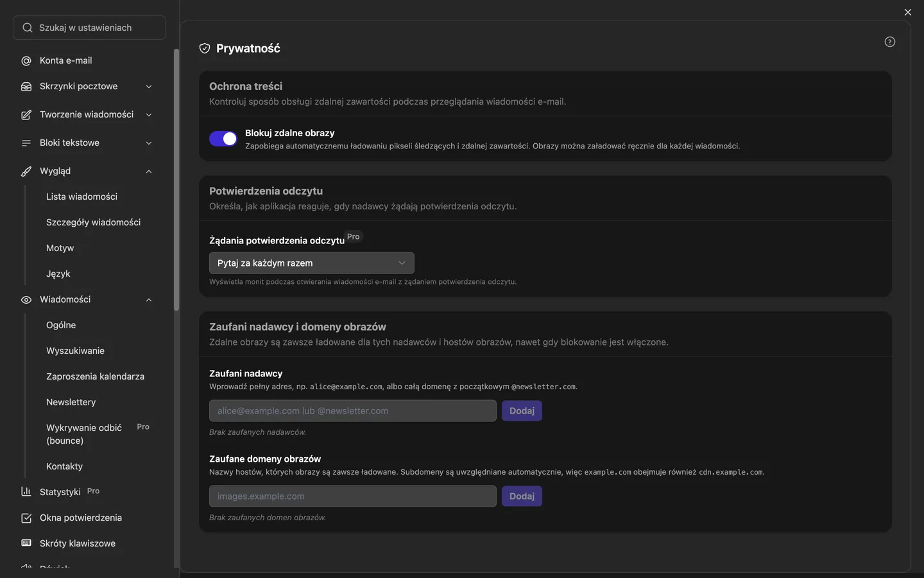
Task: Click the Okna potwierdzenia checkbox icon
Action: click(26, 518)
